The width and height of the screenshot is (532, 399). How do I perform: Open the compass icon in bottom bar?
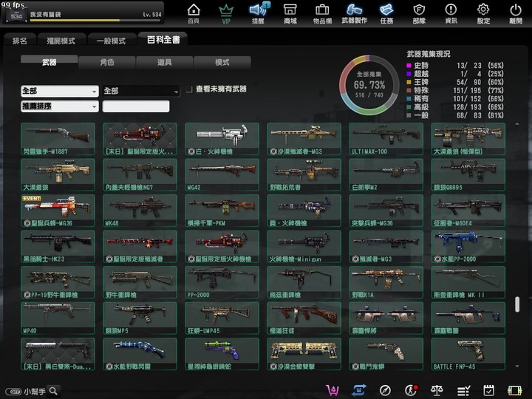(385, 390)
